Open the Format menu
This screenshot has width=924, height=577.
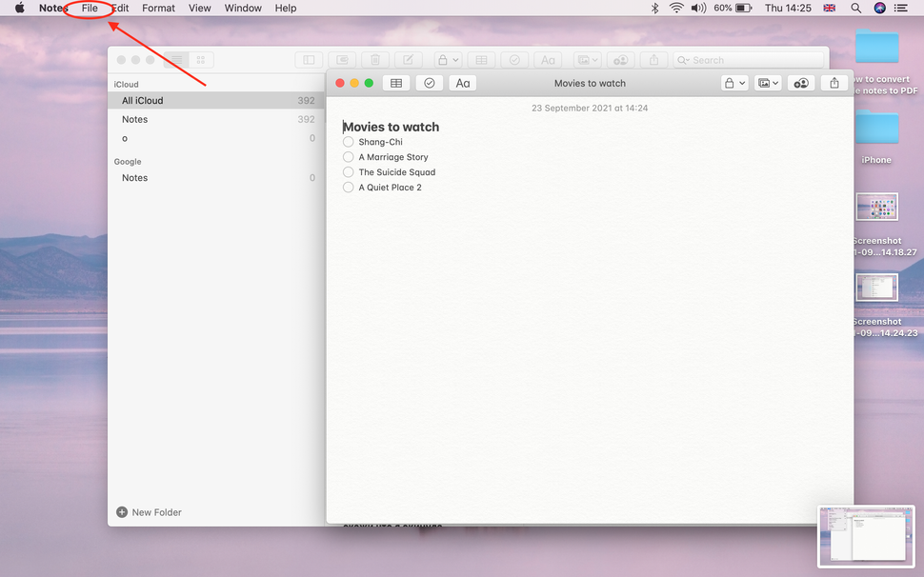coord(158,9)
